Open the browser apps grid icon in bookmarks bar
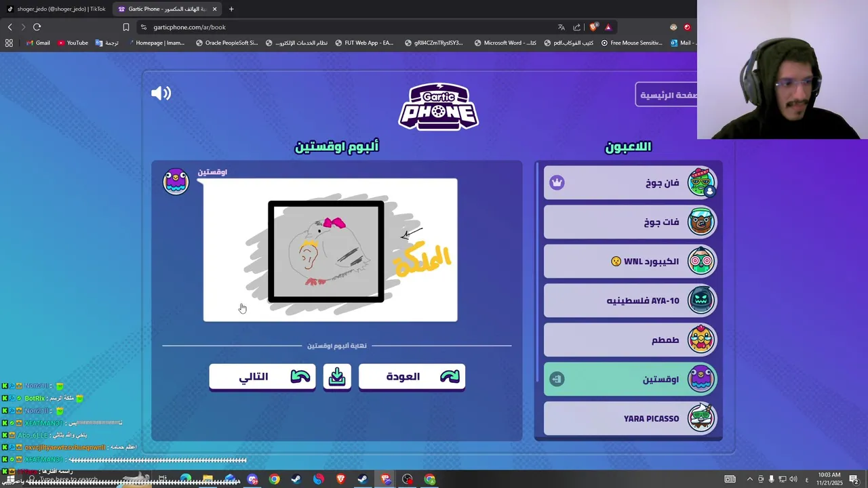The width and height of the screenshot is (868, 488). tap(9, 43)
